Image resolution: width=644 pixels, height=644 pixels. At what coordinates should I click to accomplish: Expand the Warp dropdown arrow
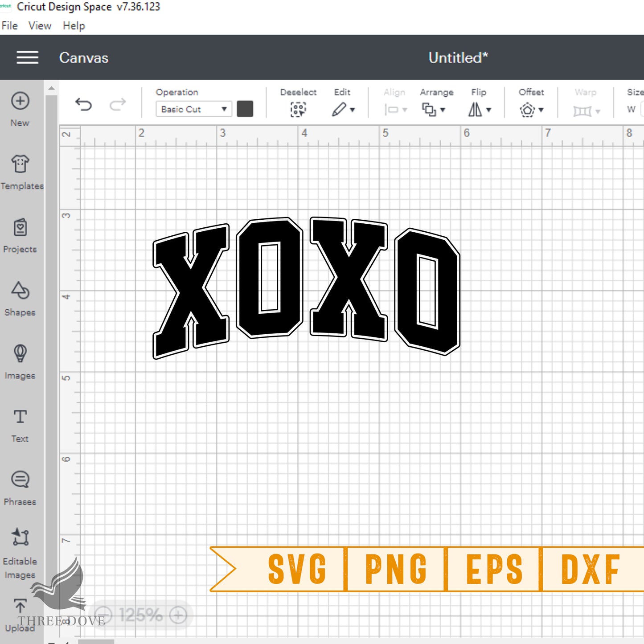pyautogui.click(x=598, y=111)
